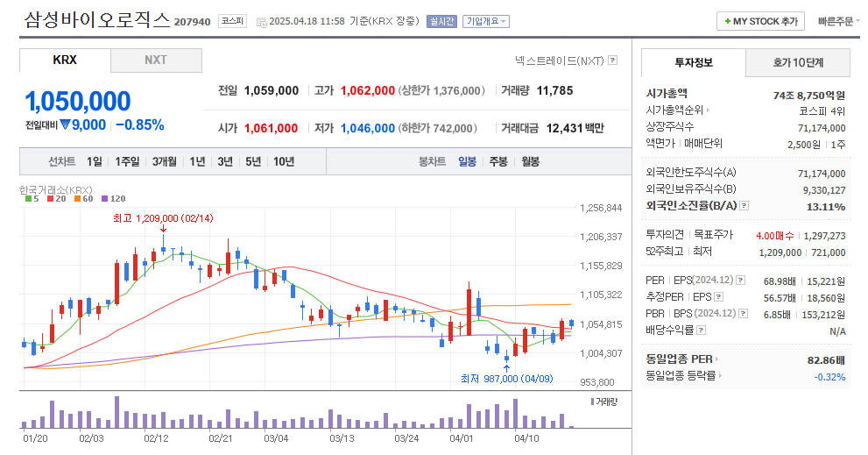Click the plus icon on MY STOCK 추가
The width and height of the screenshot is (868, 455).
coord(727,21)
